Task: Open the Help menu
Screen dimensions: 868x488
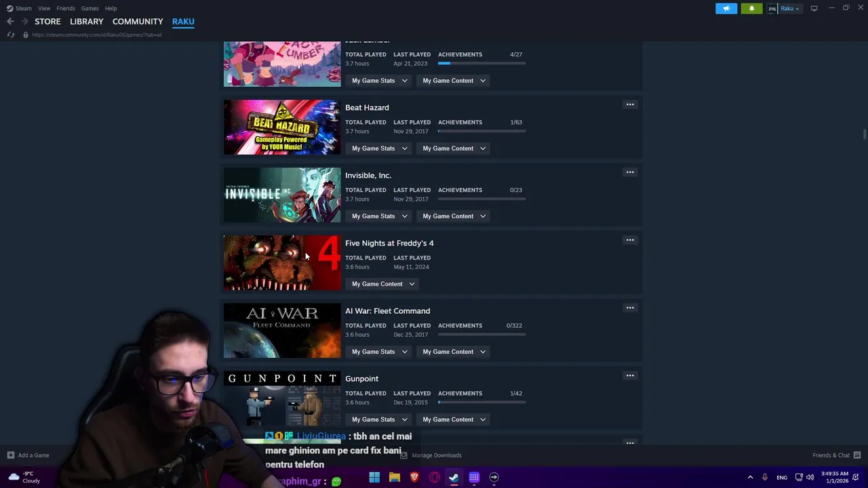Action: tap(111, 8)
